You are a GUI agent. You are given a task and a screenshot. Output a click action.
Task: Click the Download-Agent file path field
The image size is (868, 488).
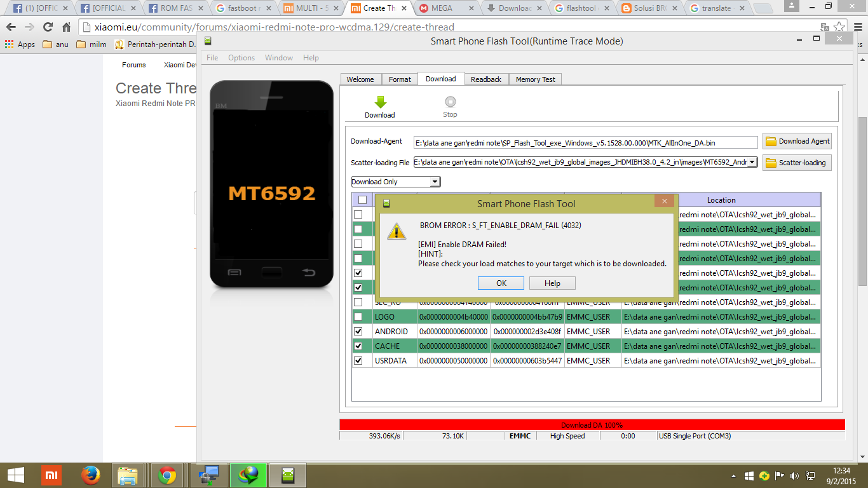[586, 142]
